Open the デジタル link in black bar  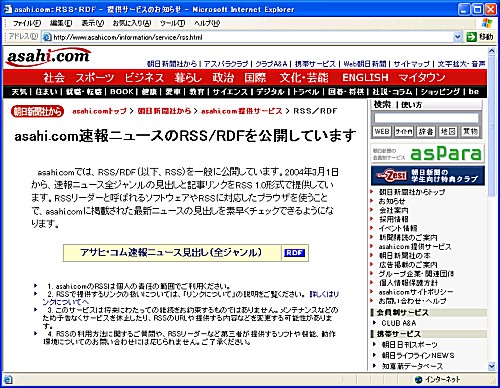point(270,92)
